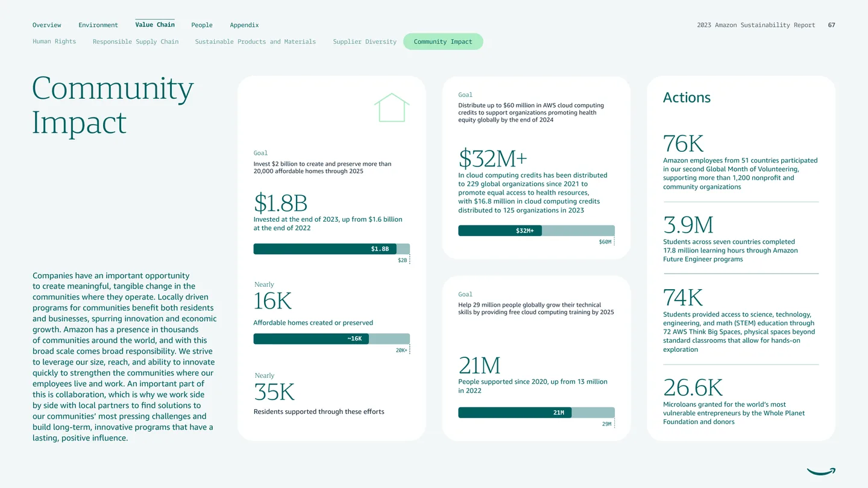The height and width of the screenshot is (488, 868).
Task: Click the 20K+ target label
Action: [x=401, y=350]
